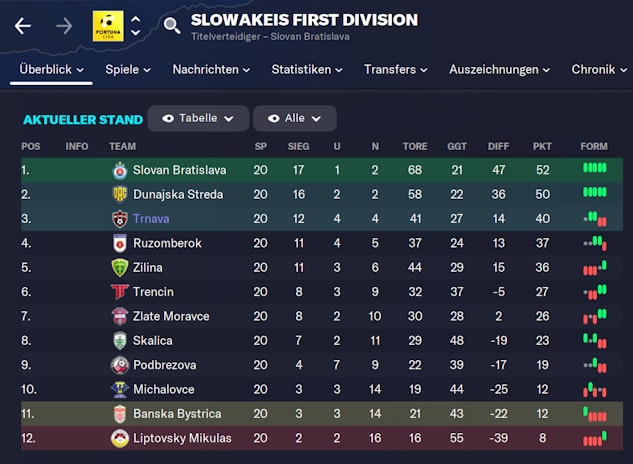Click the Liptovsky Mikulas club crest
This screenshot has height=464, width=633.
pos(119,438)
